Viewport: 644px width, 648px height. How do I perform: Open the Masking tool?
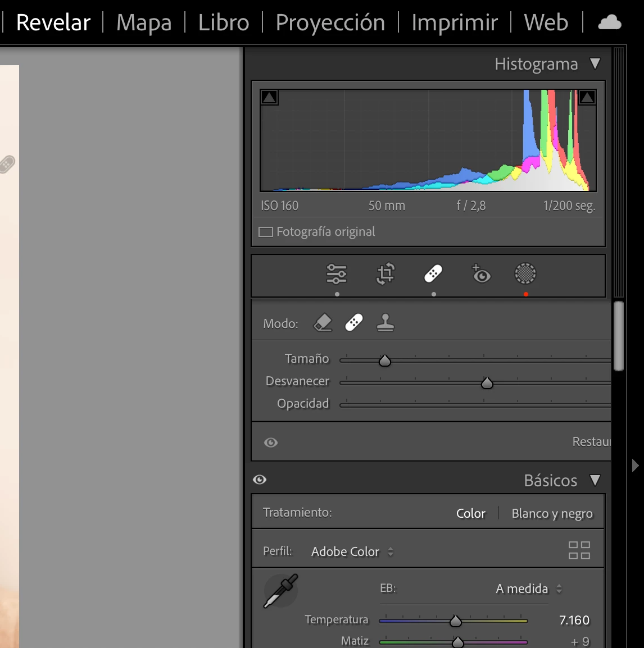pos(525,273)
